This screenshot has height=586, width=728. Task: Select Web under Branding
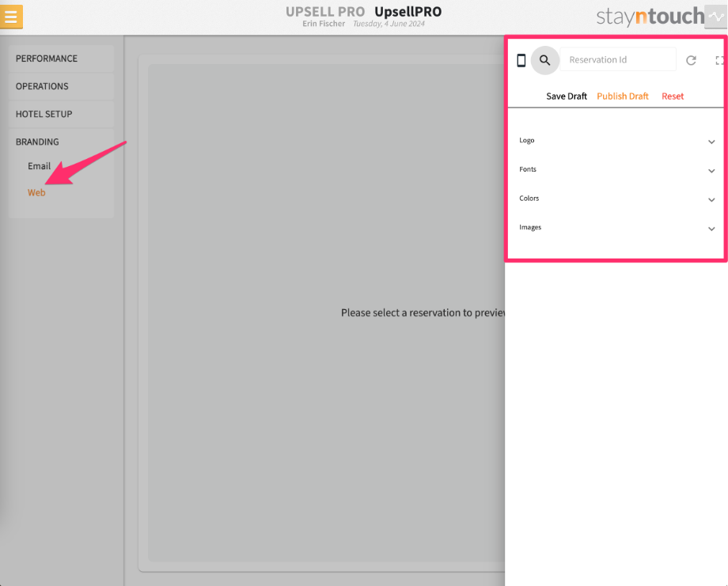click(36, 192)
